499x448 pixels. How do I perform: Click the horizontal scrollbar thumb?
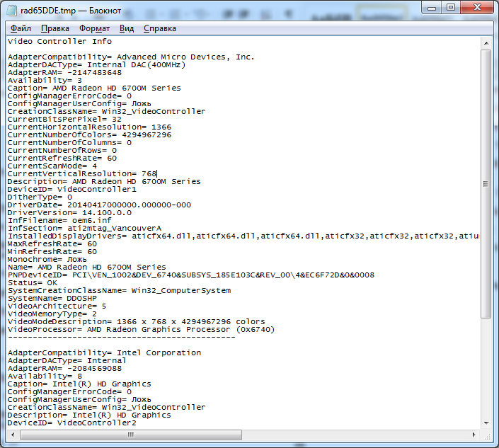pyautogui.click(x=131, y=435)
